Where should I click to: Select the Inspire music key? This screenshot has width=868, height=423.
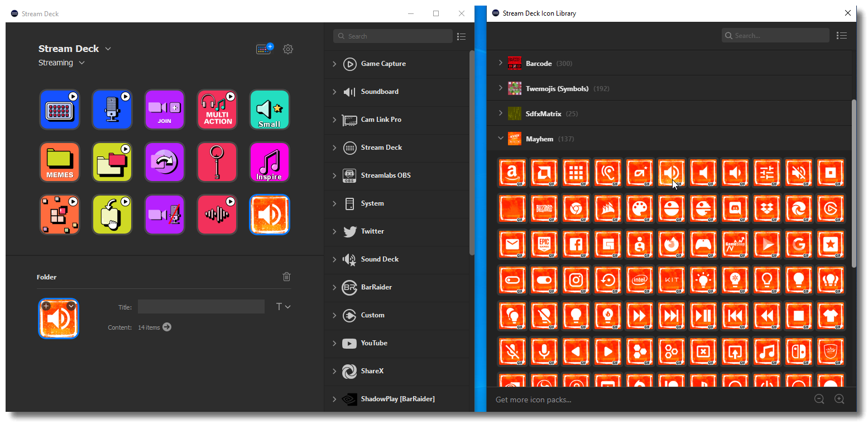[x=270, y=162]
